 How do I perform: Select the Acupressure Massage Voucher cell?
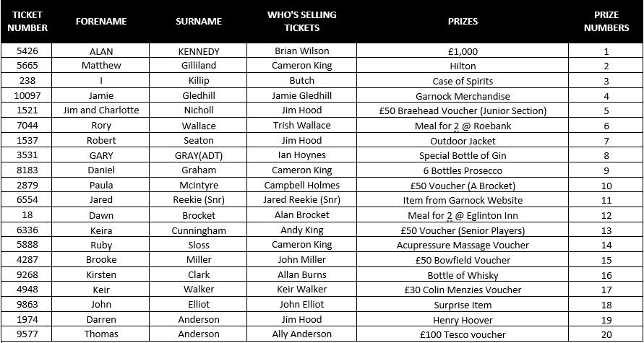click(463, 245)
